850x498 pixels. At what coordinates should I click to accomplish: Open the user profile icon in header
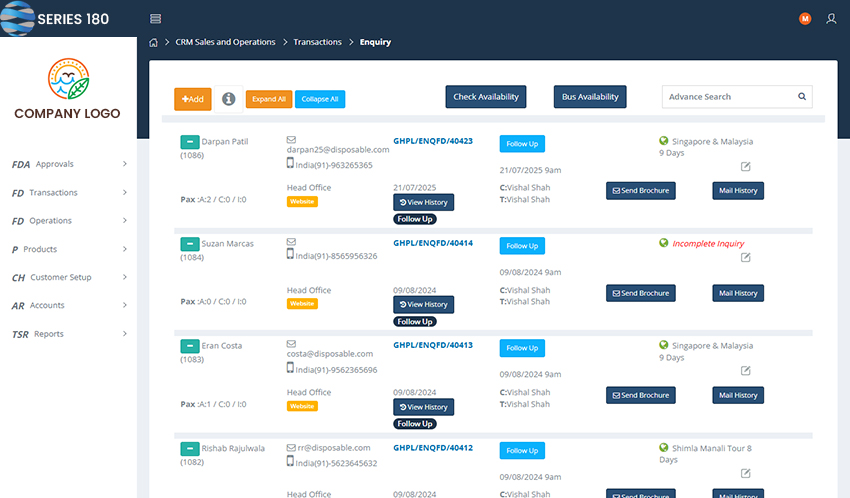[x=831, y=19]
